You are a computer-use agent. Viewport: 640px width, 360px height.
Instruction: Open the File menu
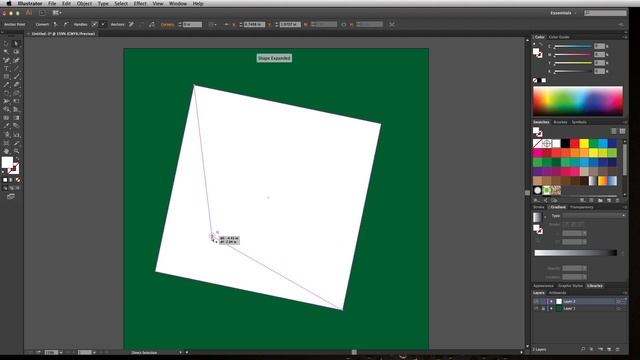(52, 3)
